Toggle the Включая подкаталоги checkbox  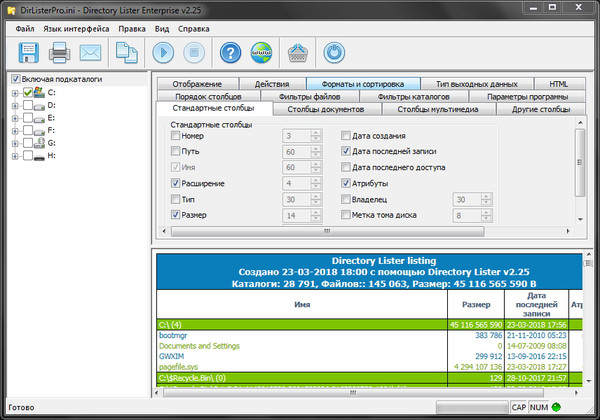click(16, 79)
